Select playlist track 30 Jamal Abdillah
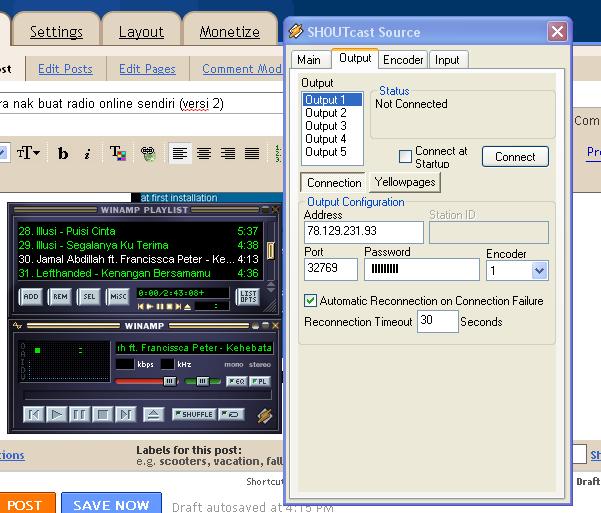Screen dimensions: 601x513 tap(139, 259)
